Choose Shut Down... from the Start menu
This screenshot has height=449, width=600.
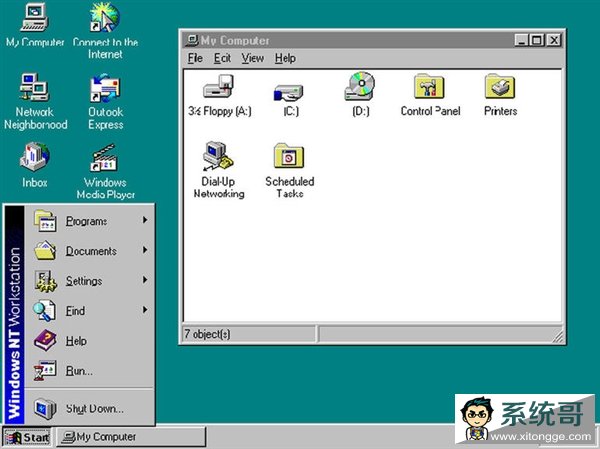90,408
